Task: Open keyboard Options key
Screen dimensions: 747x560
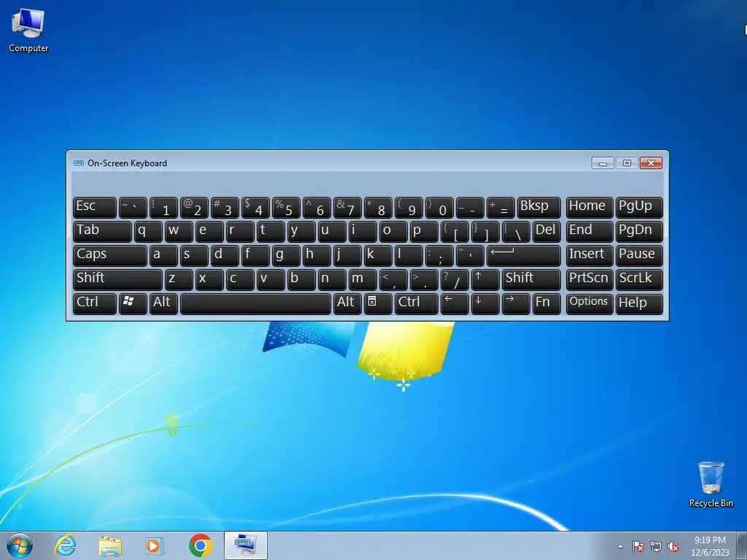Action: (x=589, y=303)
